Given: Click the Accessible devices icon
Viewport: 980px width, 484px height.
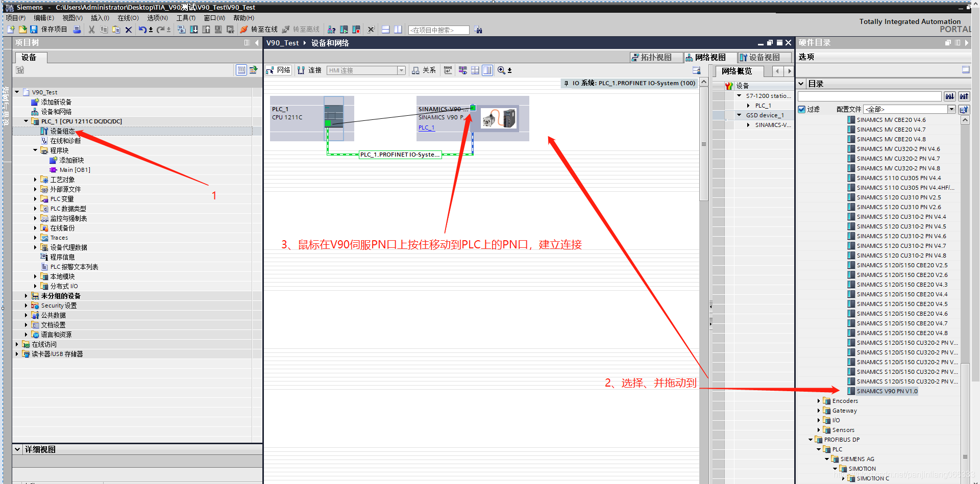Looking at the screenshot, I should tap(332, 30).
